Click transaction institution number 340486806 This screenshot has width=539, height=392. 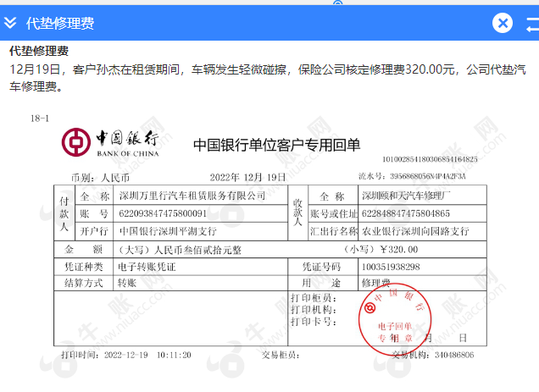(454, 355)
